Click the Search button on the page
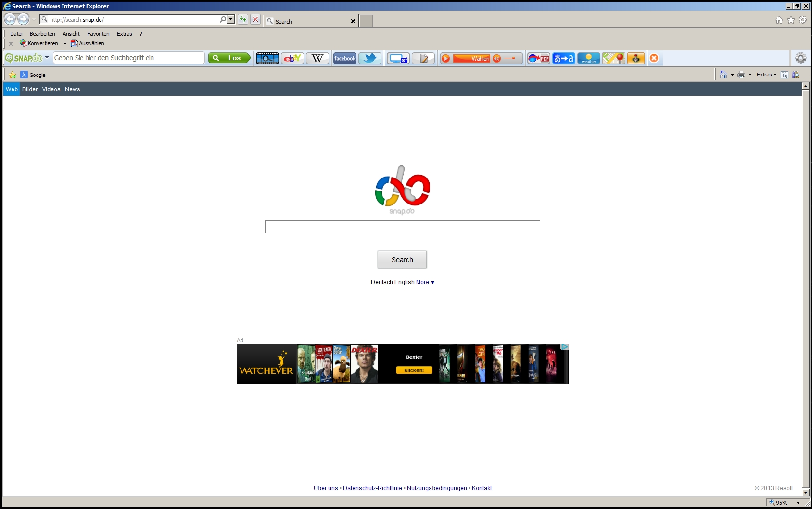The height and width of the screenshot is (509, 812). point(402,260)
